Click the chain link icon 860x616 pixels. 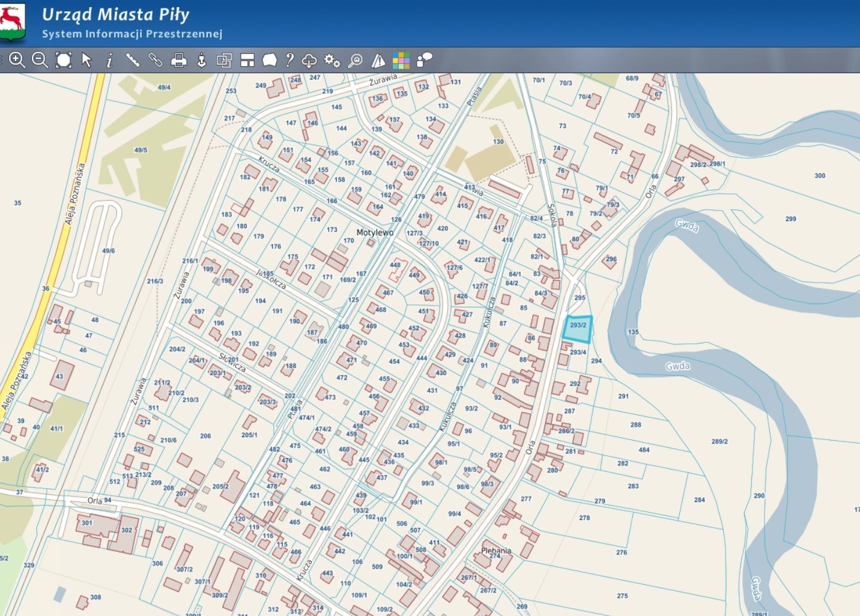point(156,60)
